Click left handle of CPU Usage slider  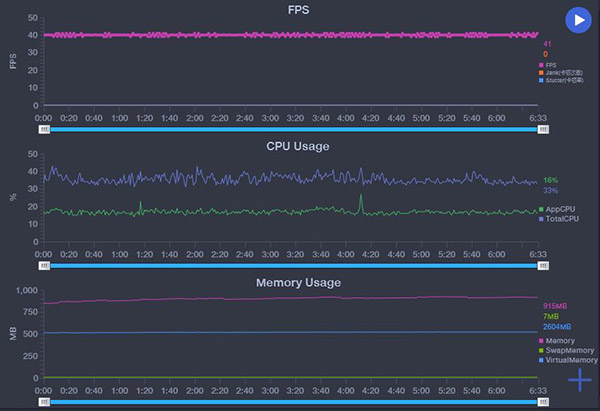pos(44,266)
